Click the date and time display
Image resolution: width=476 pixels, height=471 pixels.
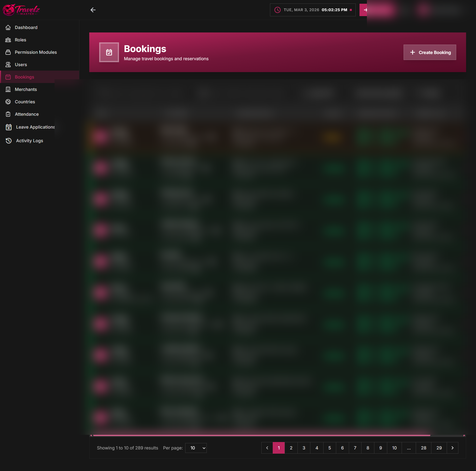point(313,10)
